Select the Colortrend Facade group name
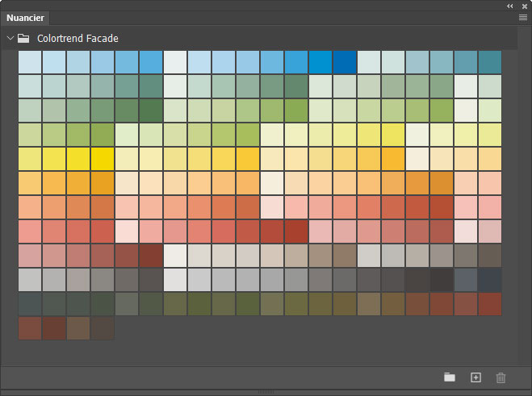 77,39
